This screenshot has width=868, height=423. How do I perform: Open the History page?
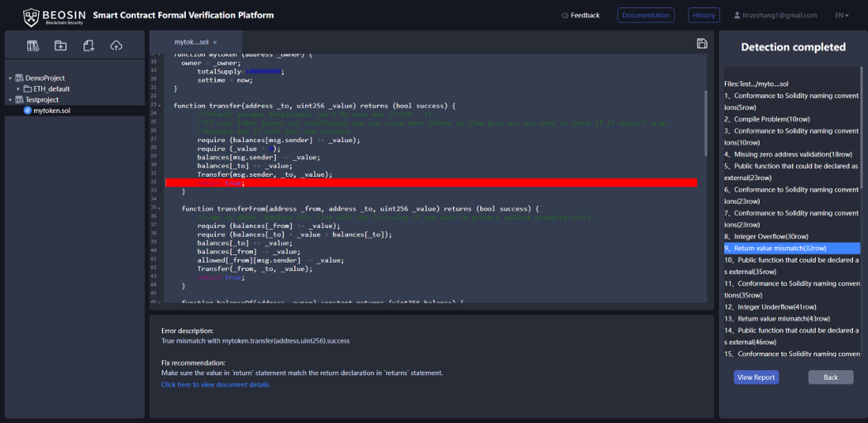coord(703,16)
